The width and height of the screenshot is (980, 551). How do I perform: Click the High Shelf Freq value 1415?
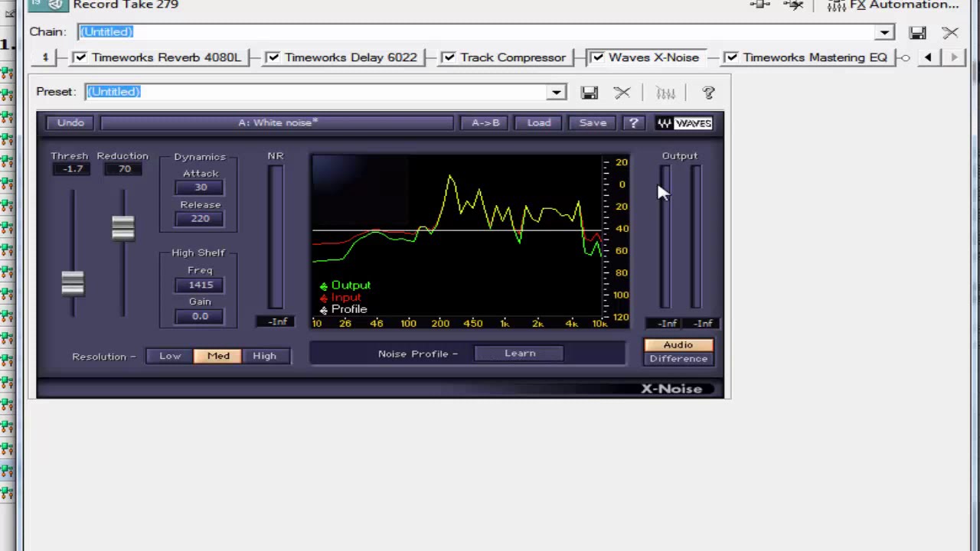click(x=201, y=285)
